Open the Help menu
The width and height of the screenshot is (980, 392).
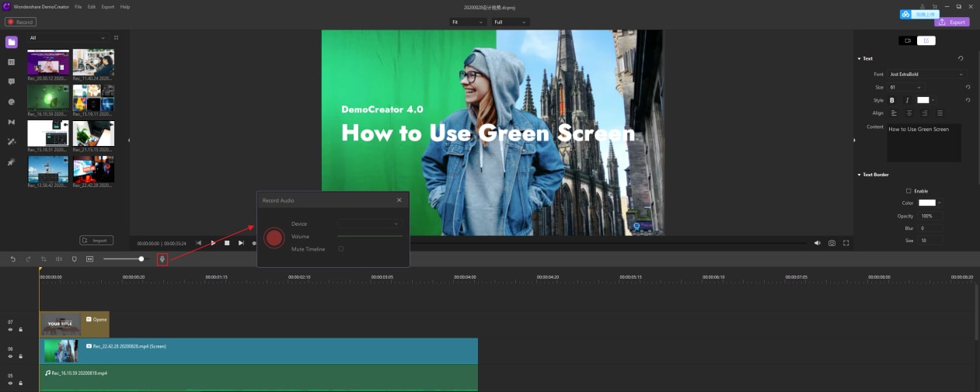(x=125, y=6)
